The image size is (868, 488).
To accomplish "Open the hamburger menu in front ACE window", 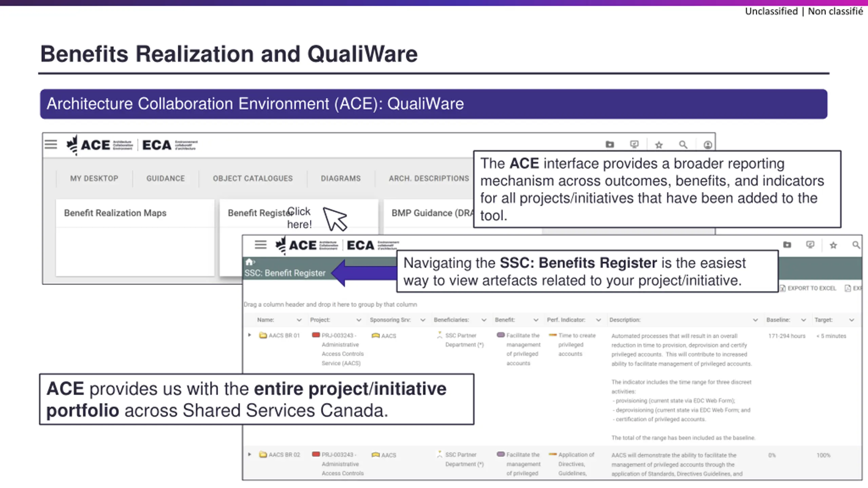I will (x=260, y=245).
